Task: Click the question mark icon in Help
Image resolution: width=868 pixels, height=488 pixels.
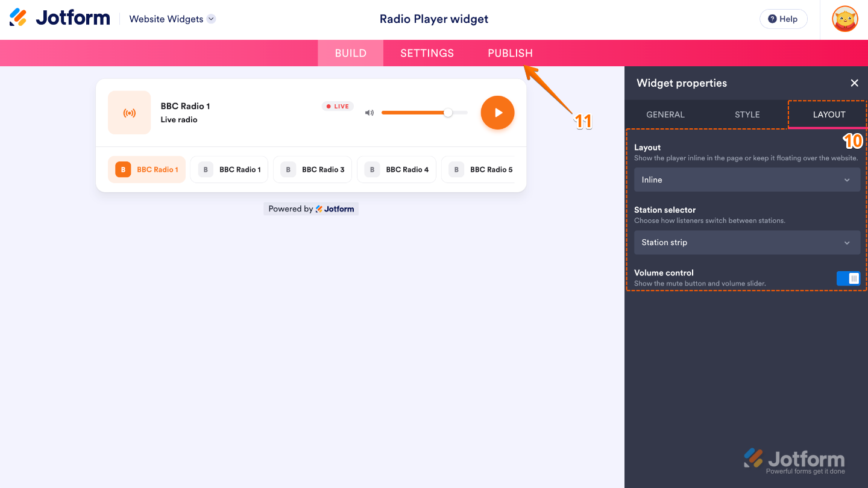Action: [x=772, y=19]
